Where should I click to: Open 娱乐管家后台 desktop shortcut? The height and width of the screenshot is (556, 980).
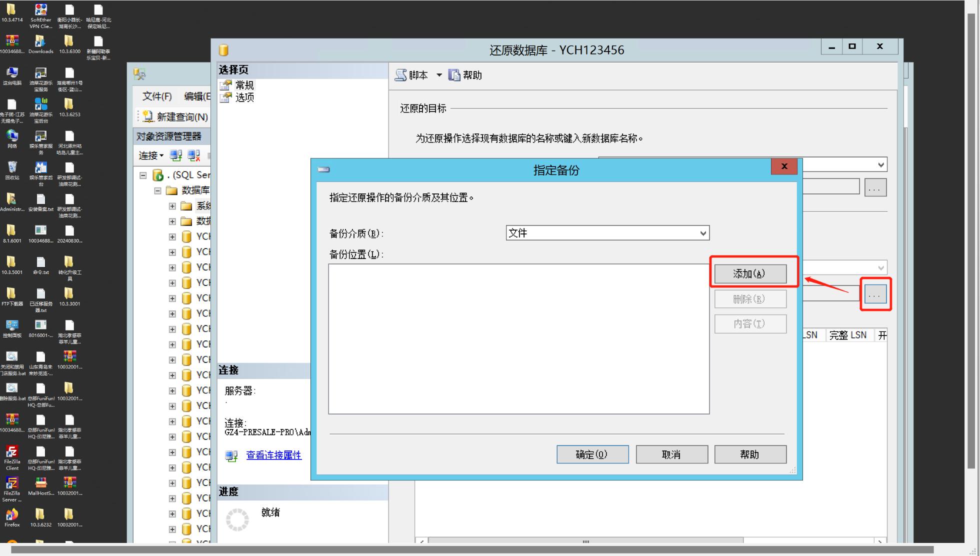point(40,173)
